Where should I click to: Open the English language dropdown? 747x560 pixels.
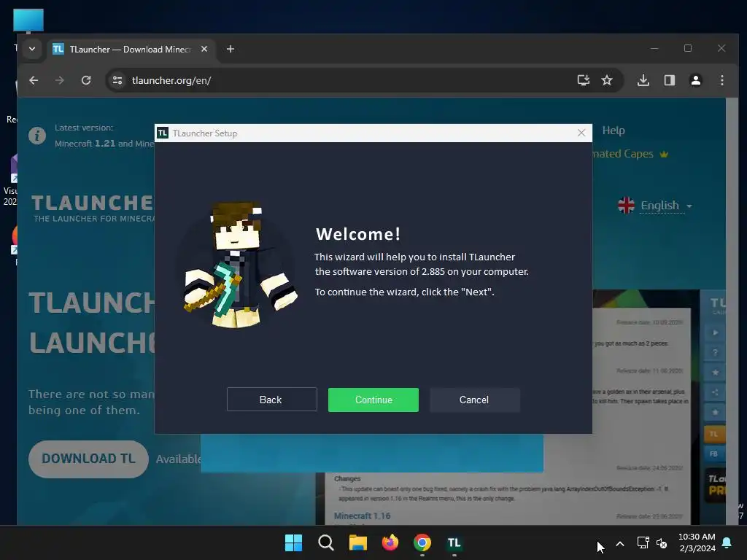[x=666, y=205]
